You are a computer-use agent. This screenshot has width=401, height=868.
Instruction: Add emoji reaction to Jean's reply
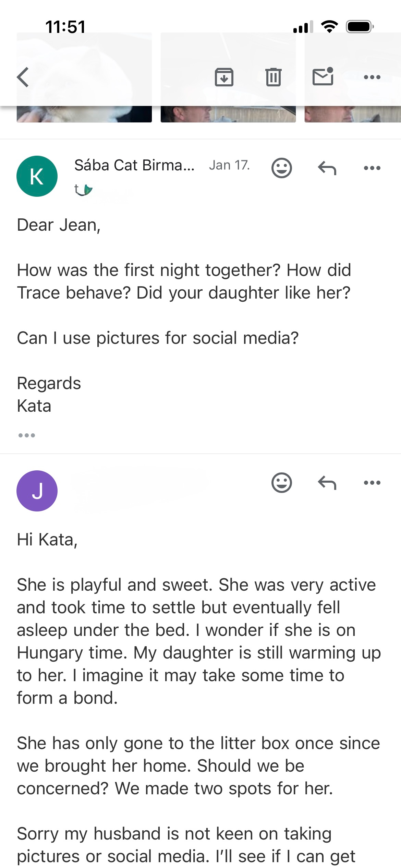281,483
